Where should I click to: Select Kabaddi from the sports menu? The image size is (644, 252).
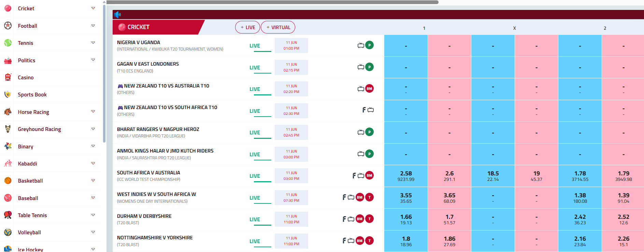tap(27, 164)
